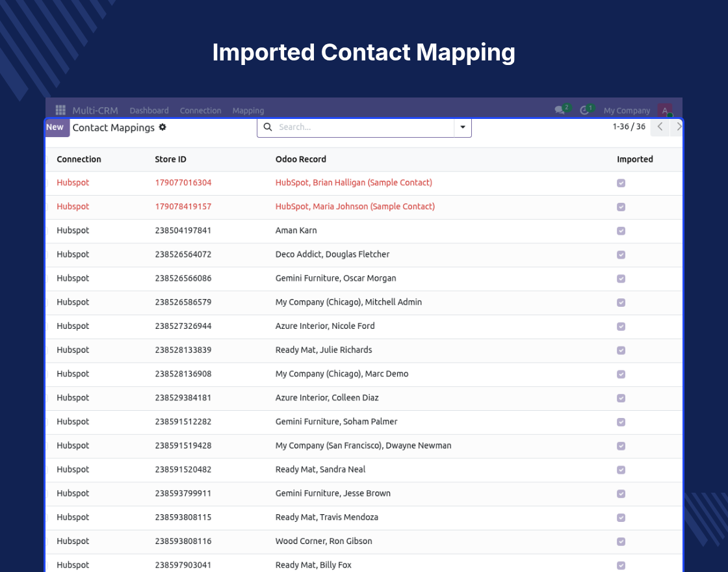Go to next page arrow
728x572 pixels.
(678, 127)
